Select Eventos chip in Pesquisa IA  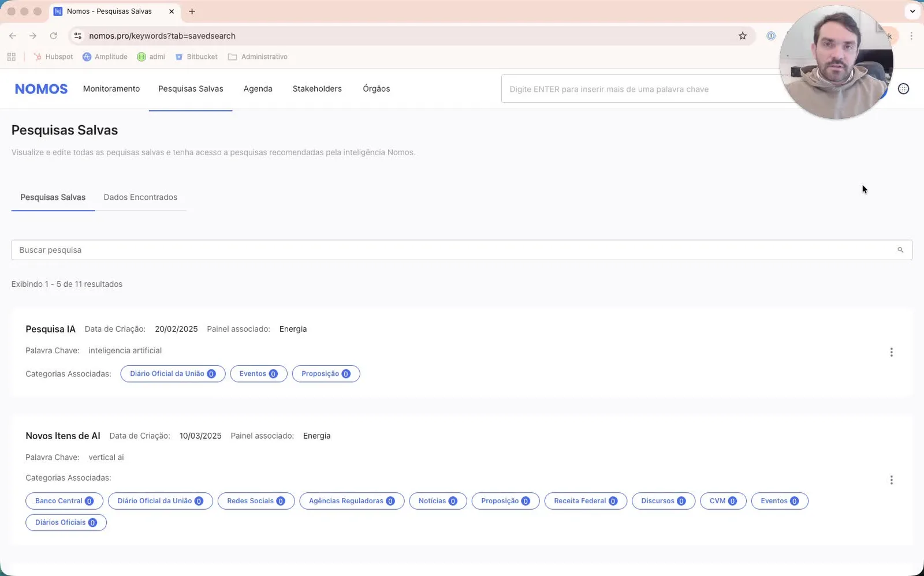tap(259, 374)
